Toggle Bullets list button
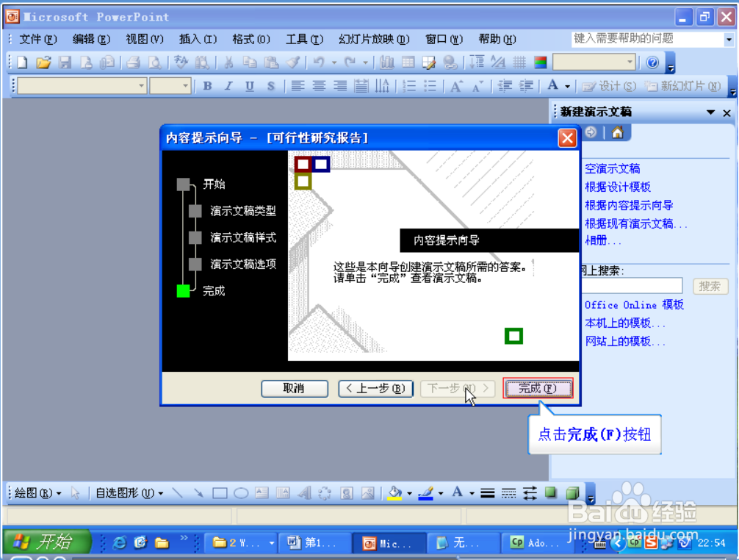Screen dimensions: 739x560 [430, 86]
